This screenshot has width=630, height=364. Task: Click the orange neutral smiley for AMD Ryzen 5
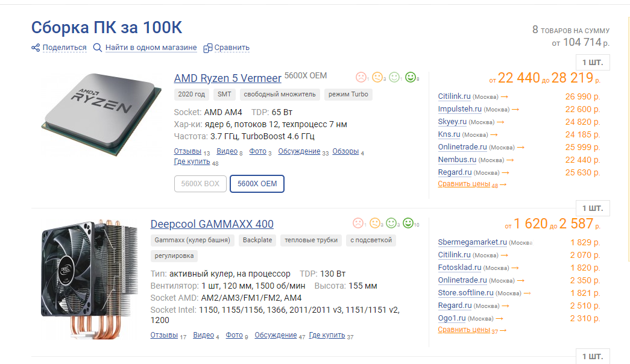point(377,77)
